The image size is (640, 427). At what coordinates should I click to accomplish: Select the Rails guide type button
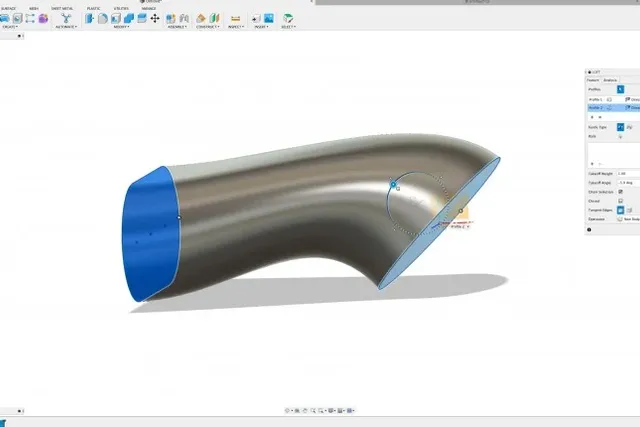[620, 127]
